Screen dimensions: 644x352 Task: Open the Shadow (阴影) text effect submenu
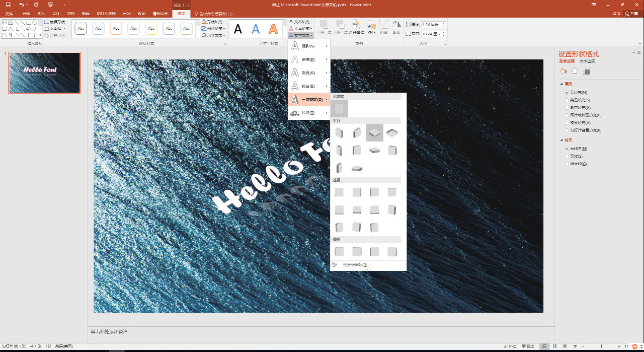pos(309,46)
